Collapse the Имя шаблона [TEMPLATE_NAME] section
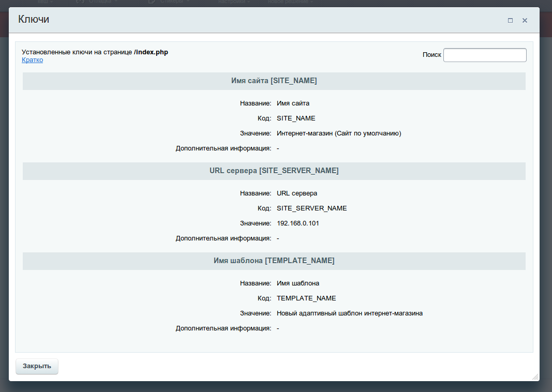This screenshot has width=552, height=392. (x=274, y=261)
